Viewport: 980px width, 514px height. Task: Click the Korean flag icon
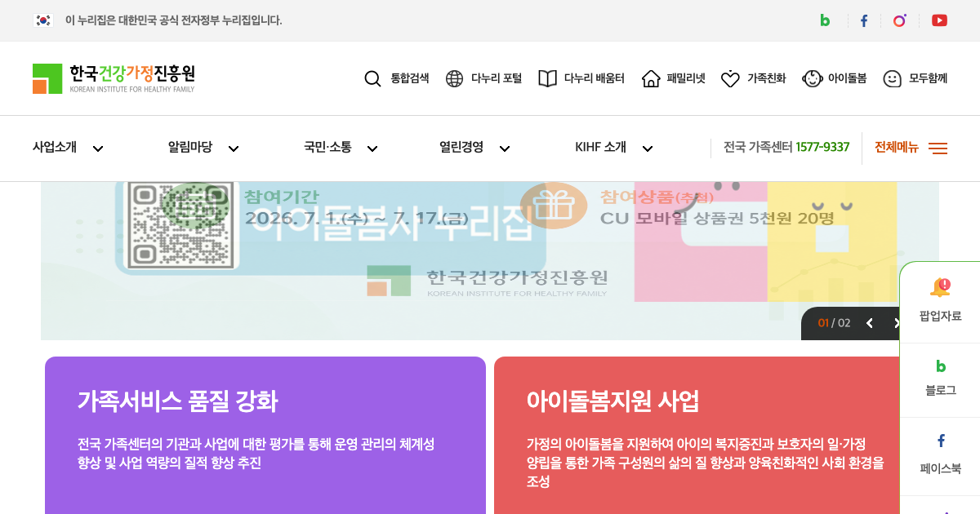tap(43, 20)
